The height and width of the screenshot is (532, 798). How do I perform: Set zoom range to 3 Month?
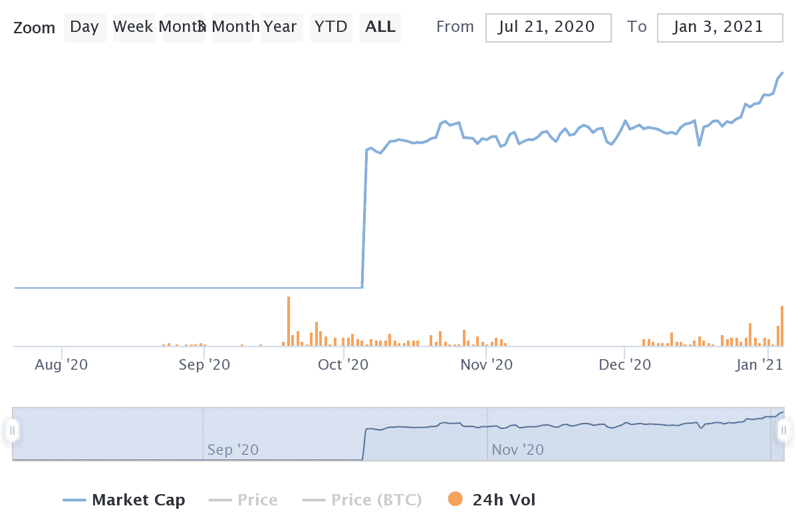tap(231, 27)
